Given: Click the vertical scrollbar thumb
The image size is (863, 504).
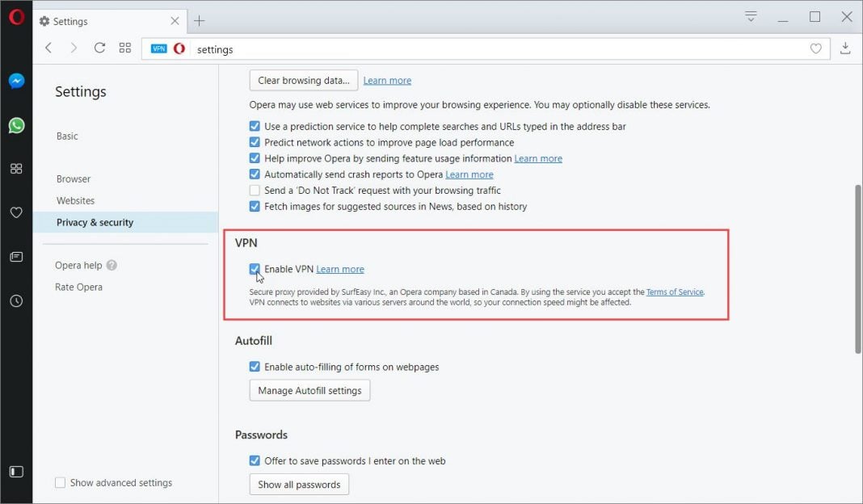Looking at the screenshot, I should [858, 268].
